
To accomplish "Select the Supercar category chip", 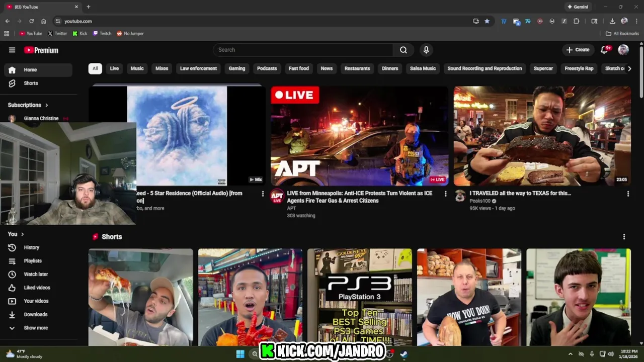I will tap(543, 68).
